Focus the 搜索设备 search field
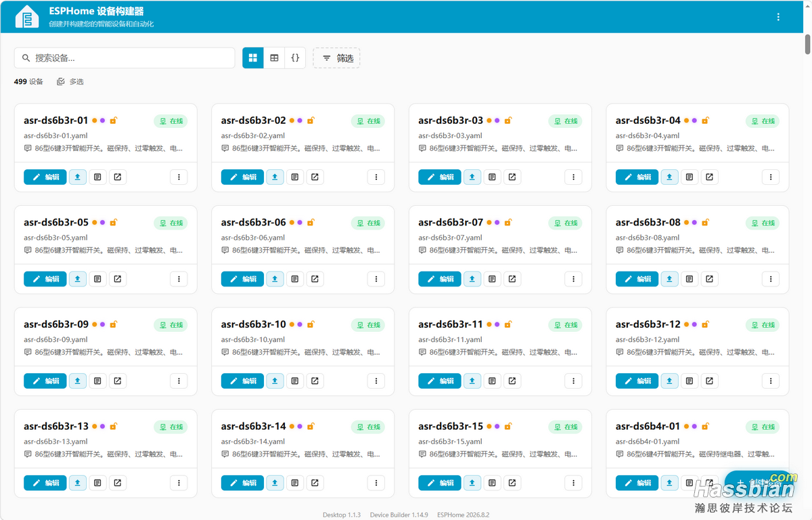The image size is (812, 520). [125, 58]
